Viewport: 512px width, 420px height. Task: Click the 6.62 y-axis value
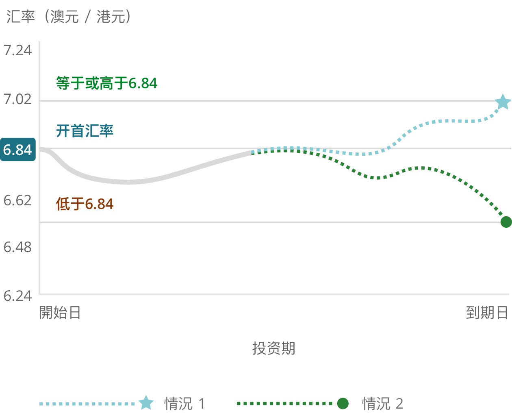tap(17, 200)
